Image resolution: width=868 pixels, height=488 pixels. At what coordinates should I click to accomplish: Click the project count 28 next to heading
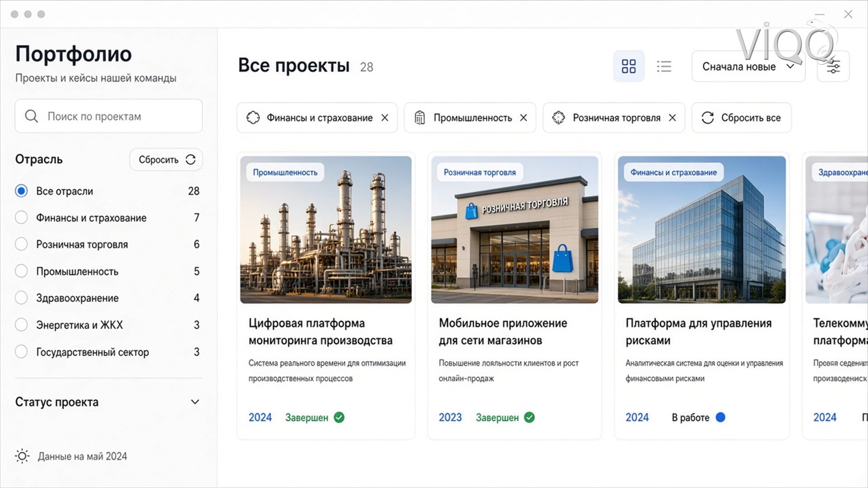pos(367,67)
